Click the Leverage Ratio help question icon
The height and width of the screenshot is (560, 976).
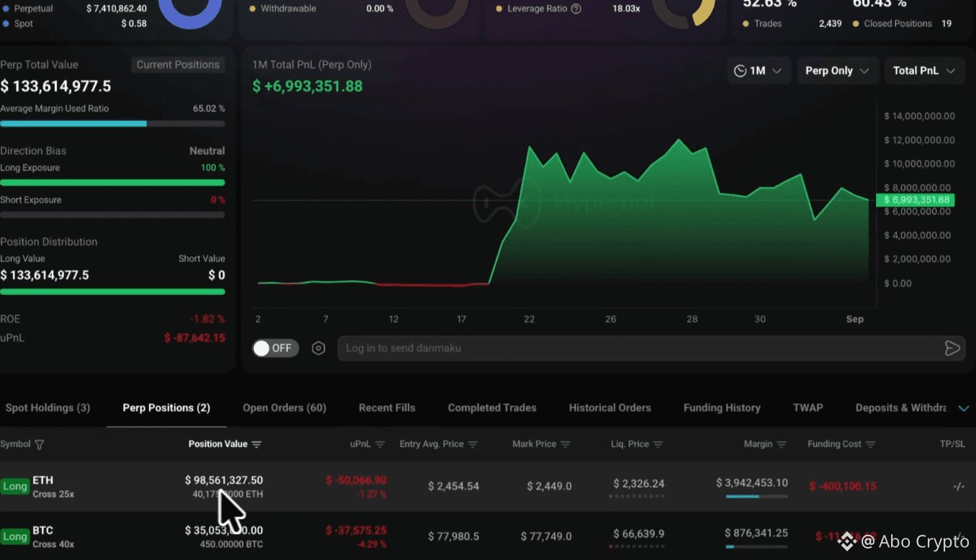[576, 9]
